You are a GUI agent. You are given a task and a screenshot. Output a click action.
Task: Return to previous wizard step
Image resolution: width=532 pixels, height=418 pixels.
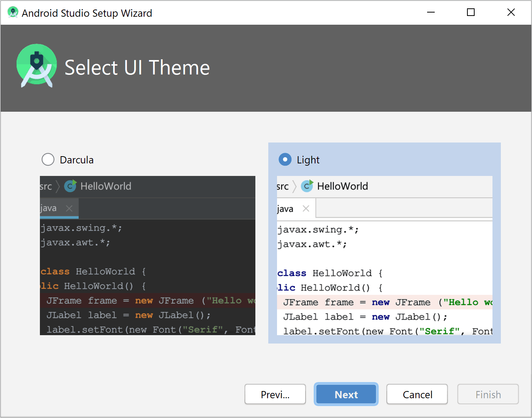click(x=275, y=394)
